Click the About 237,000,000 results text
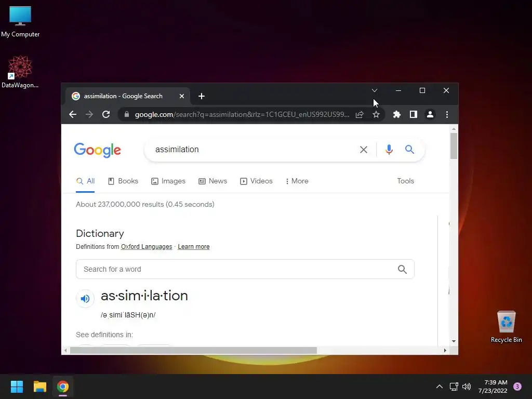The width and height of the screenshot is (532, 399). pos(145,204)
